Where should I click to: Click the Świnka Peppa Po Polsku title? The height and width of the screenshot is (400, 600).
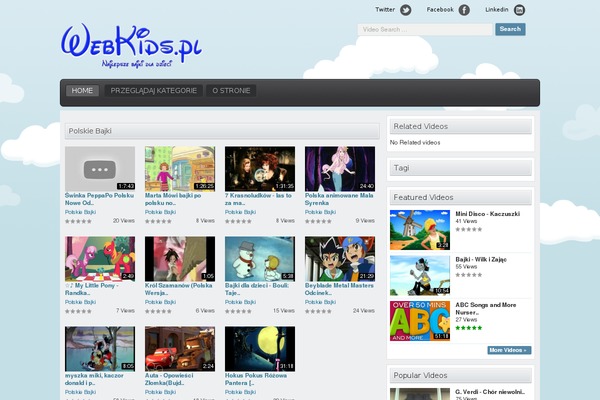click(99, 199)
